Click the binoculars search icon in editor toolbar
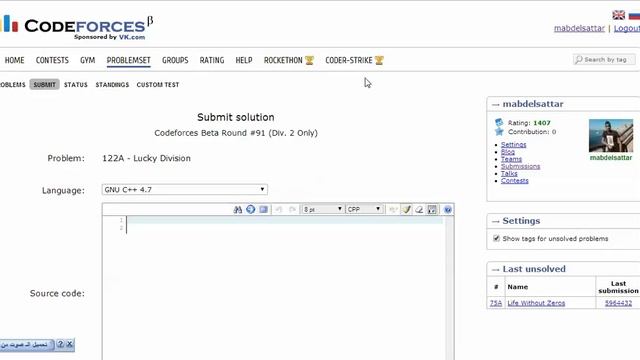Viewport: 640px width, 360px height. [x=238, y=209]
